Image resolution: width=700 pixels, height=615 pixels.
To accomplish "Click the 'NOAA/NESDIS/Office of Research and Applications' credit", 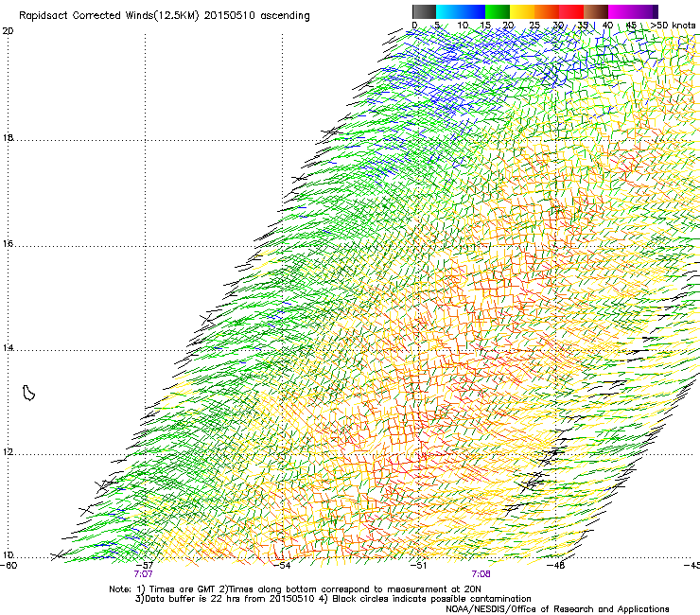I will click(x=557, y=609).
